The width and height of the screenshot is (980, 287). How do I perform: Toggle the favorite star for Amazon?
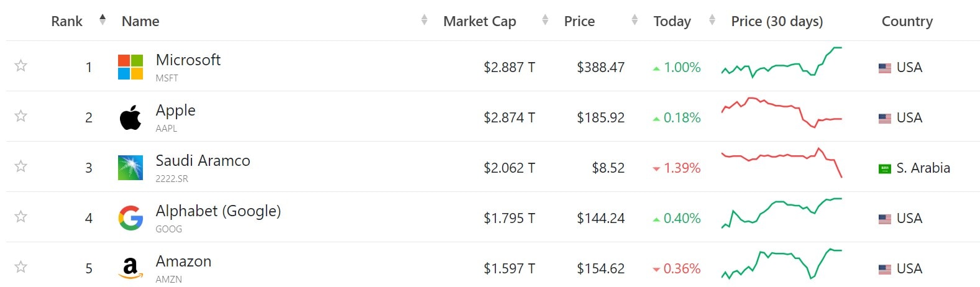21,267
